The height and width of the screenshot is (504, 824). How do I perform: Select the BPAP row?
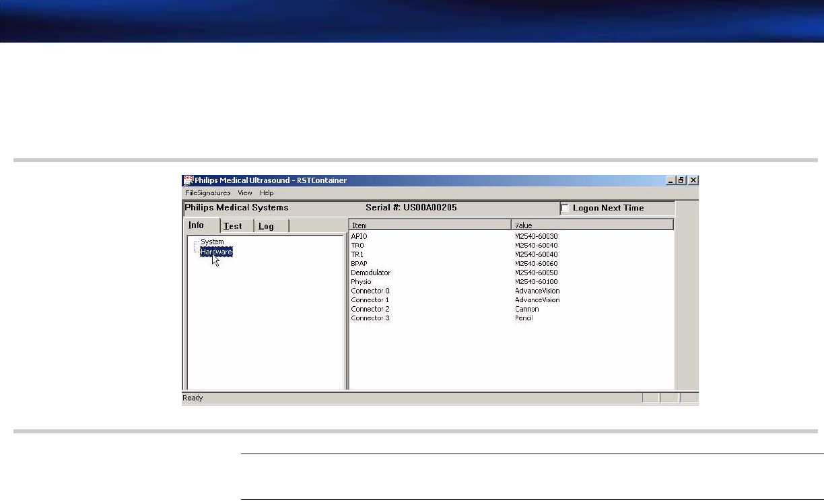pos(512,264)
